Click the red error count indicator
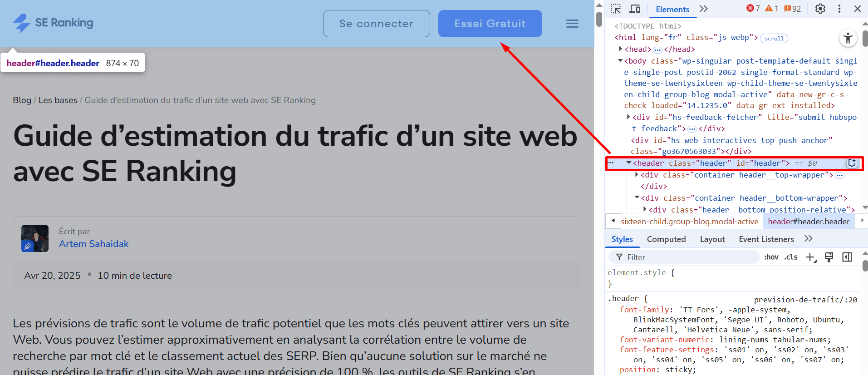Screen dimensions: 868x375 click(753, 9)
